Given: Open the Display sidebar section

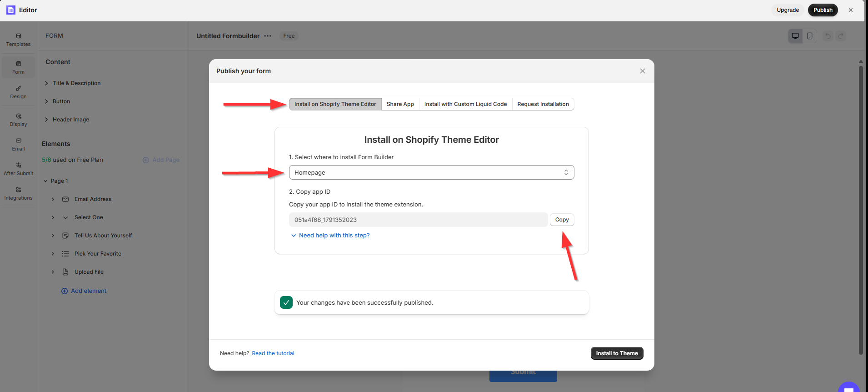Looking at the screenshot, I should tap(19, 120).
